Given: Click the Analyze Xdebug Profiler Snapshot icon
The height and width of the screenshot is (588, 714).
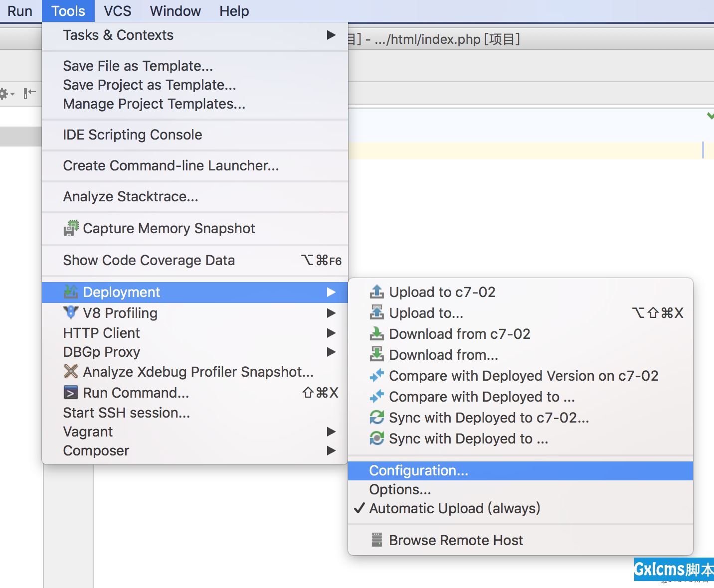Looking at the screenshot, I should click(x=71, y=371).
